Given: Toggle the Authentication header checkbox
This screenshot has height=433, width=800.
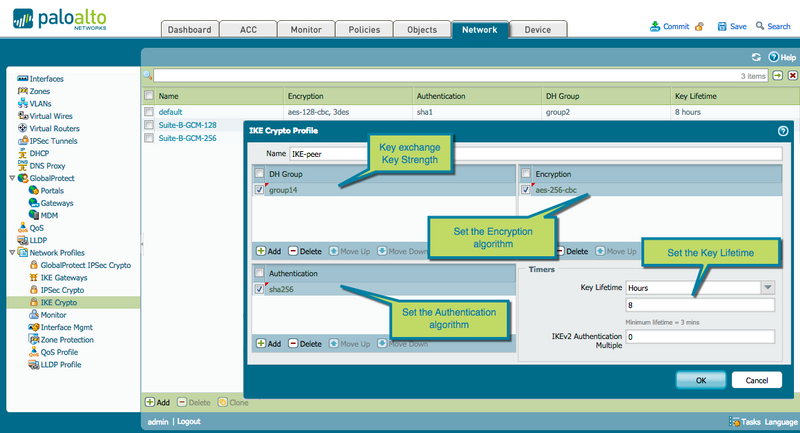Looking at the screenshot, I should [259, 273].
